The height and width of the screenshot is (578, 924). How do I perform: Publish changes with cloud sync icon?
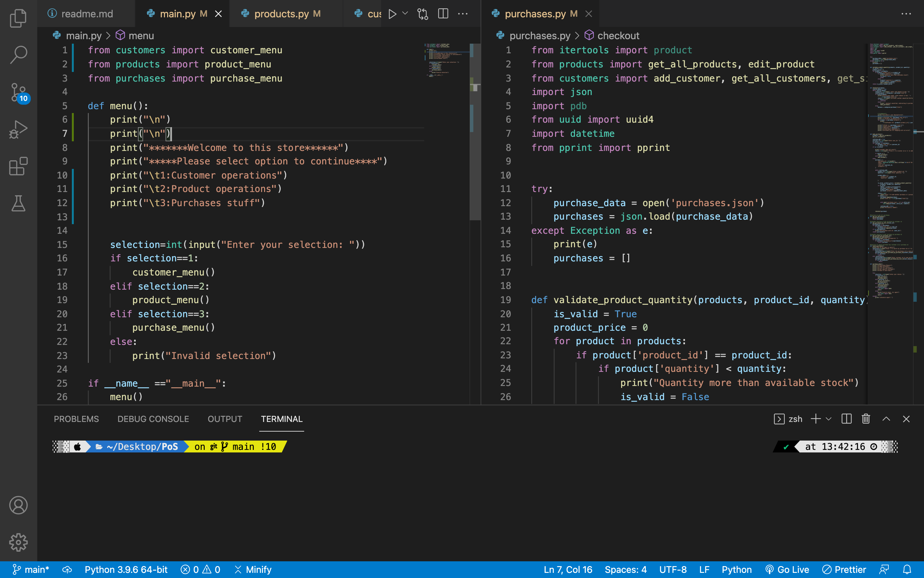coord(67,570)
